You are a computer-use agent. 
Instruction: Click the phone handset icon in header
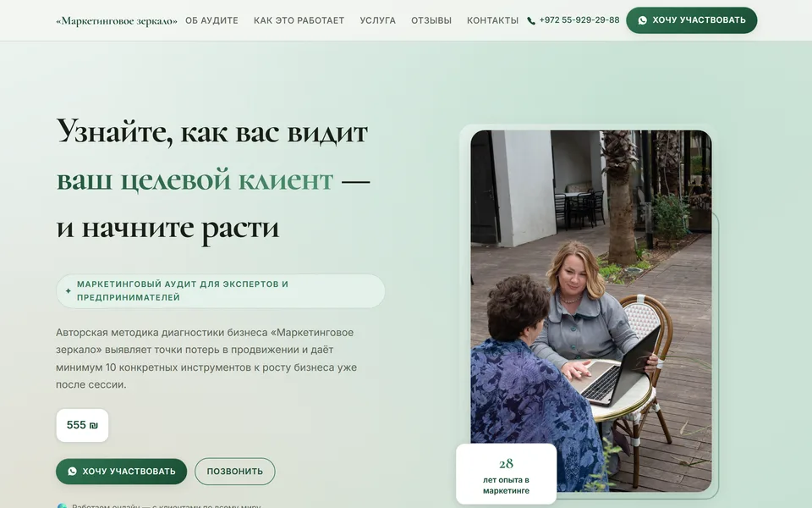pyautogui.click(x=531, y=20)
